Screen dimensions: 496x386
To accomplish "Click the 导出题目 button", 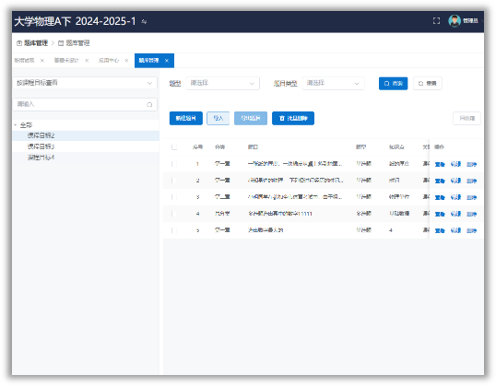I will (x=251, y=118).
